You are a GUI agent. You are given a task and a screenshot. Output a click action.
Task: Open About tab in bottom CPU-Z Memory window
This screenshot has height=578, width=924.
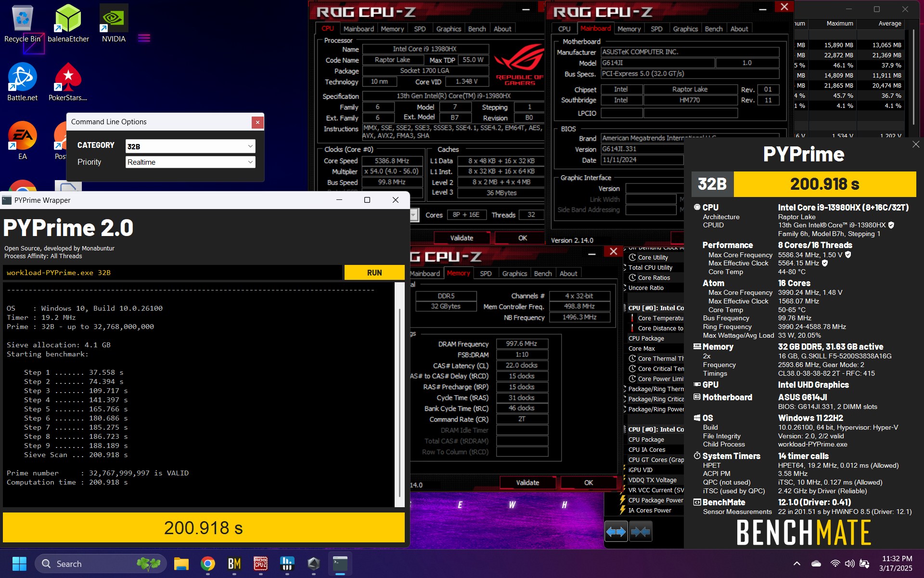point(568,274)
